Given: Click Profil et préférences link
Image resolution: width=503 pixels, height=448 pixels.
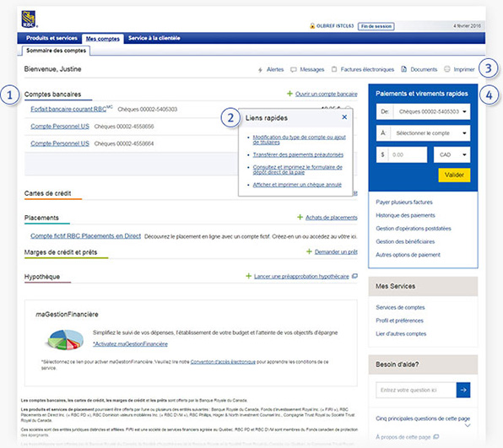Looking at the screenshot, I should (x=400, y=321).
